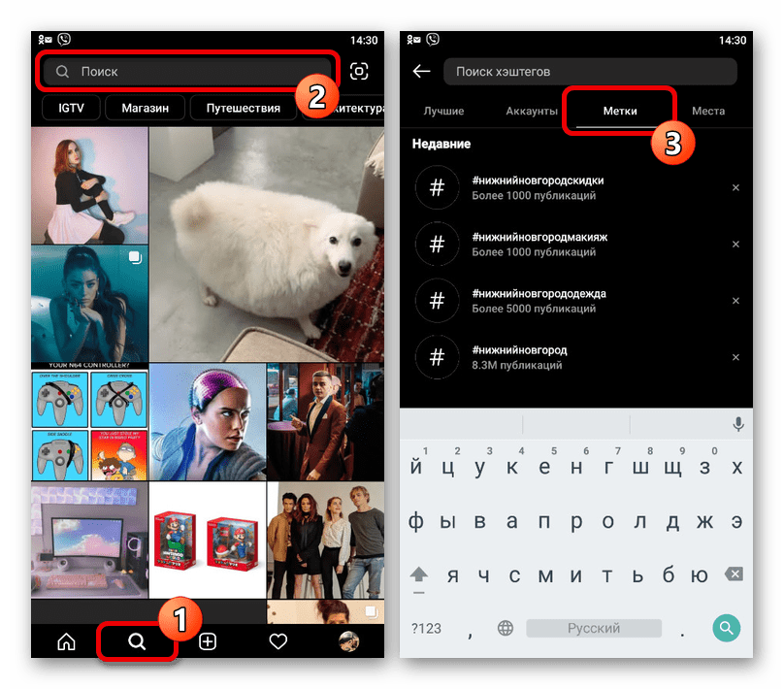Open the new post plus icon
This screenshot has height=689, width=784.
pyautogui.click(x=208, y=641)
